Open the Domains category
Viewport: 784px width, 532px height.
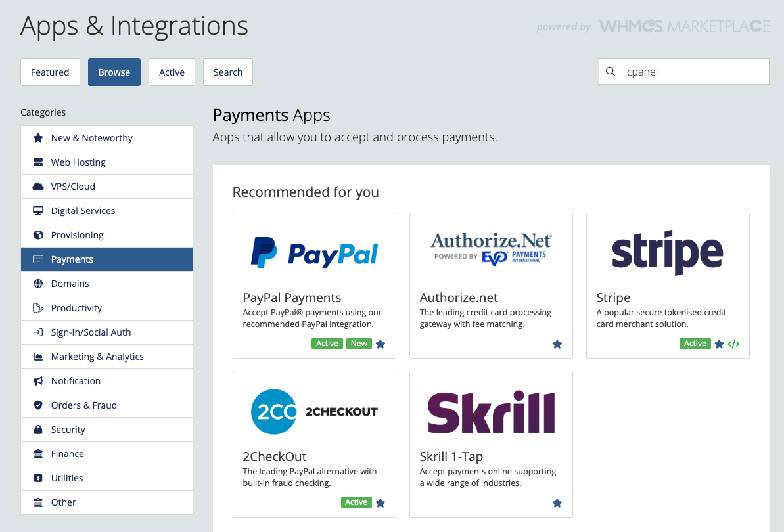tap(106, 284)
